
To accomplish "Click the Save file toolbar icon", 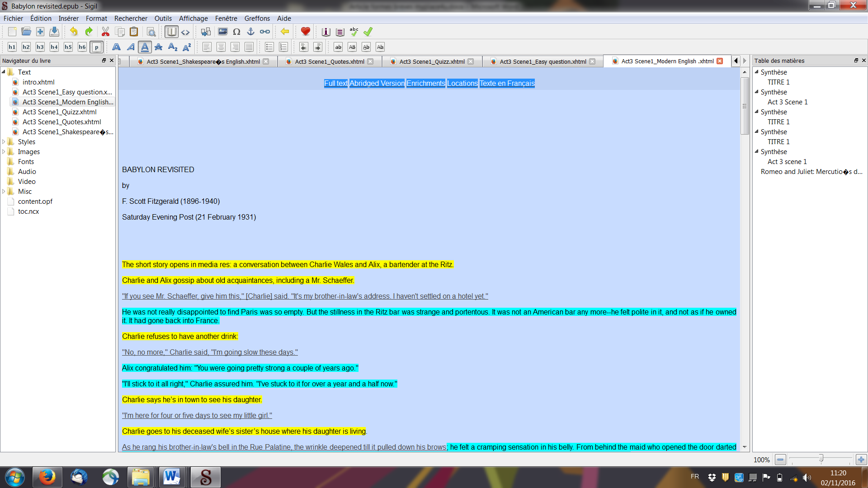I will (x=54, y=32).
